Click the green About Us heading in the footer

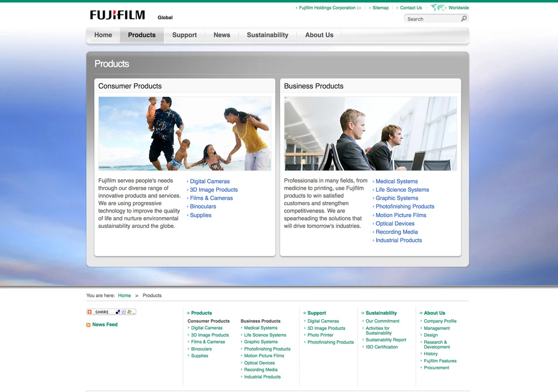435,313
